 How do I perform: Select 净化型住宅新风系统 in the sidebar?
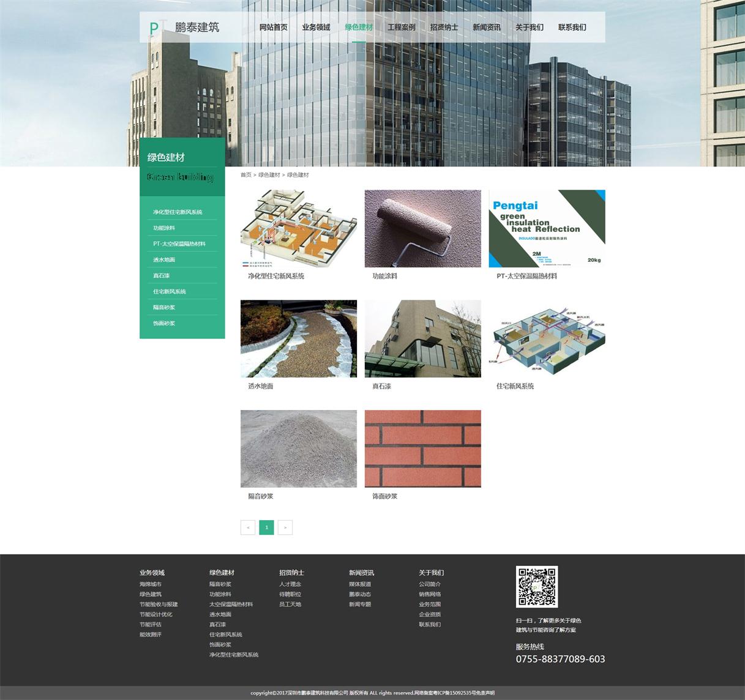click(x=178, y=212)
